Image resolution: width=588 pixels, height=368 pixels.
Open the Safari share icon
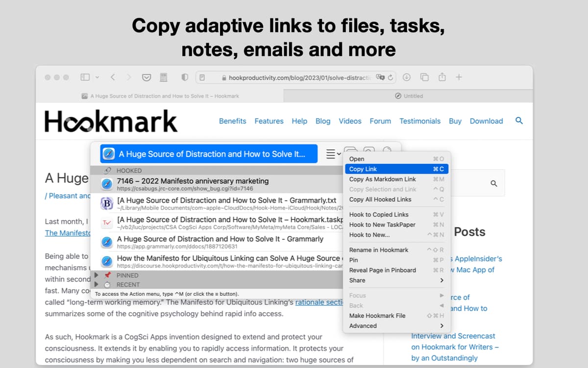tap(442, 77)
